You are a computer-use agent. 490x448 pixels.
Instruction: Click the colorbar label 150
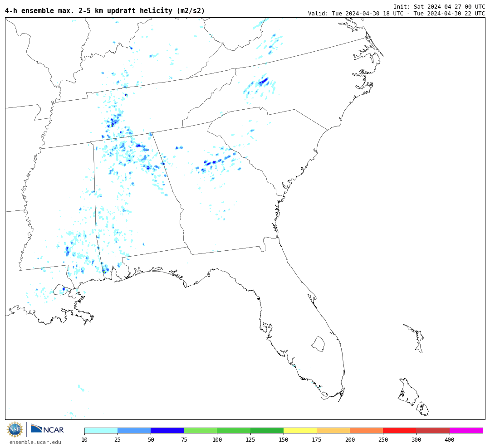click(x=284, y=439)
